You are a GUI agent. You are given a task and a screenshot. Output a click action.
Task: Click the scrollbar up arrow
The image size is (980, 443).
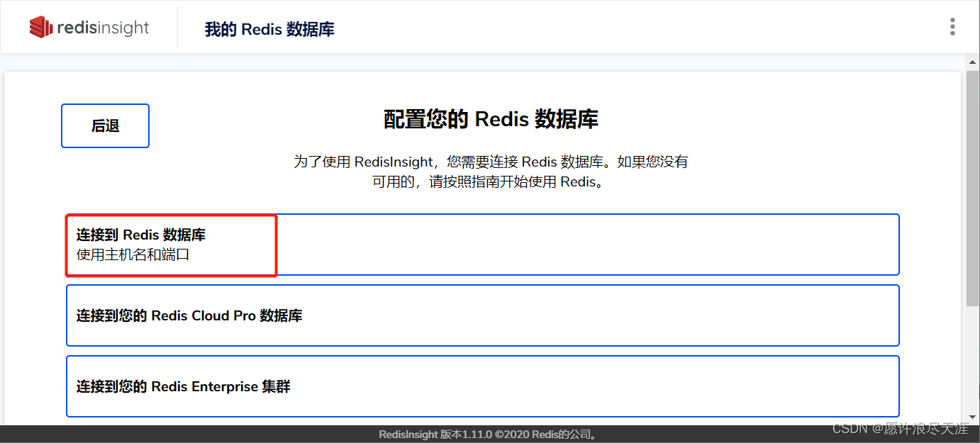coord(973,63)
